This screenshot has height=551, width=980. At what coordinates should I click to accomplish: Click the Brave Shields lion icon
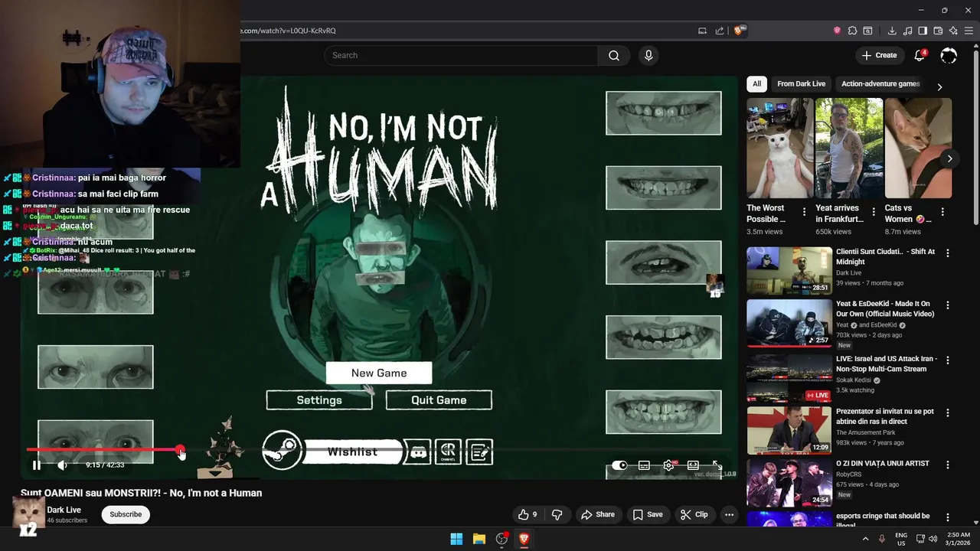pyautogui.click(x=739, y=31)
